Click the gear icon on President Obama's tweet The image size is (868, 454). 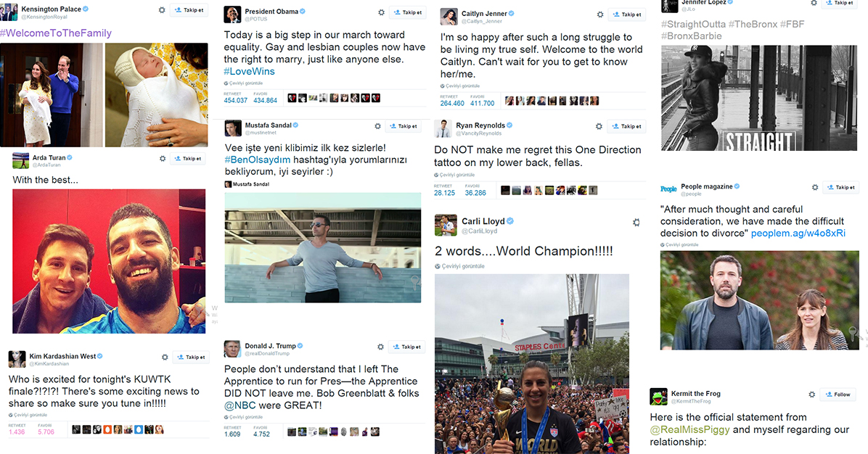point(381,12)
